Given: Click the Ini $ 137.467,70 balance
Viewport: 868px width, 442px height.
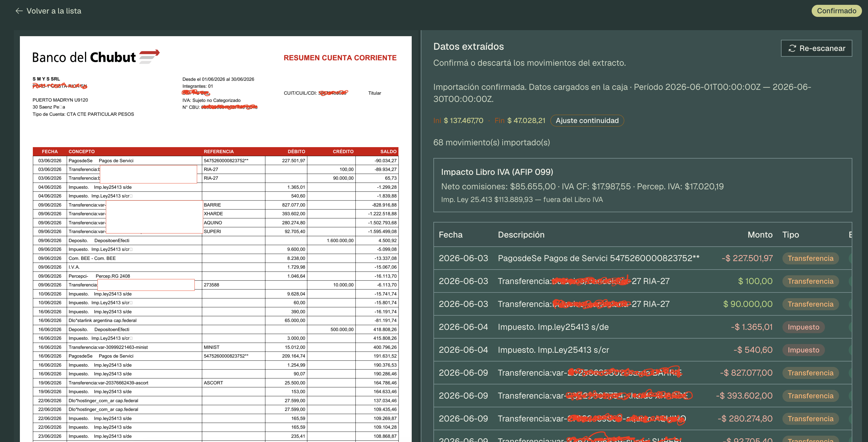Looking at the screenshot, I should [458, 121].
